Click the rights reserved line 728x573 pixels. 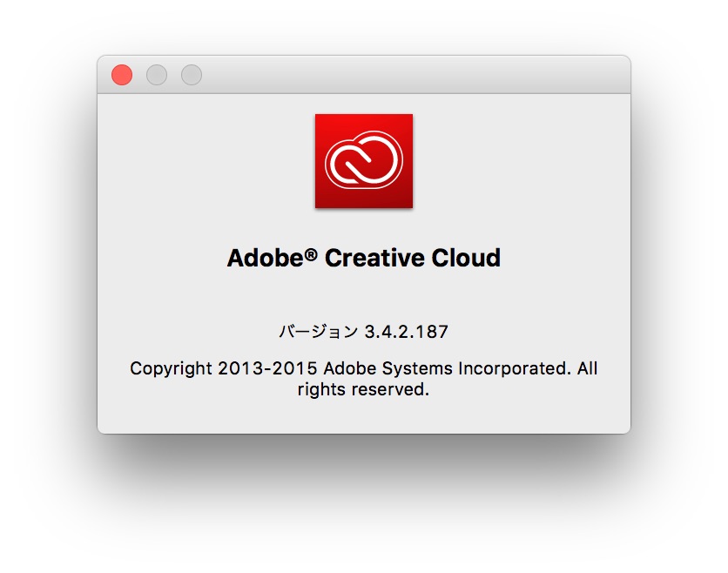pyautogui.click(x=364, y=390)
